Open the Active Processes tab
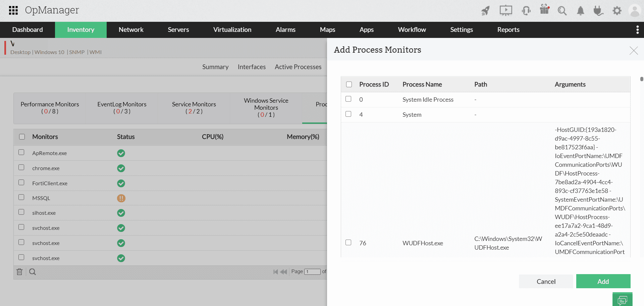Screen dimensions: 644x306 pyautogui.click(x=298, y=67)
